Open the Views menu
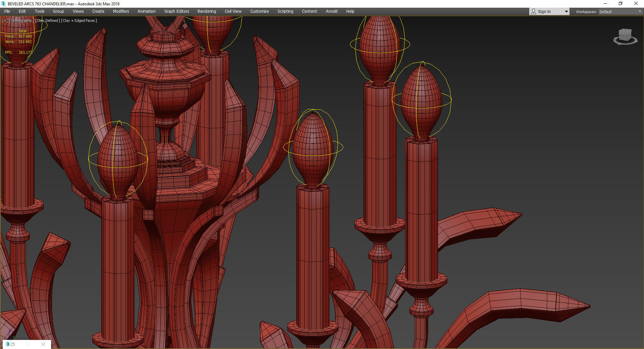 [x=78, y=11]
